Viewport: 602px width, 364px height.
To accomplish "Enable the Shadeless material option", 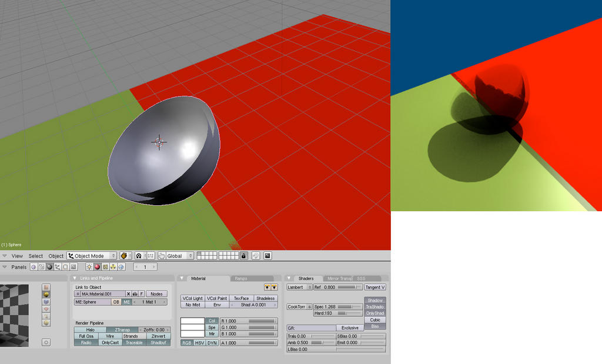I will (x=266, y=298).
